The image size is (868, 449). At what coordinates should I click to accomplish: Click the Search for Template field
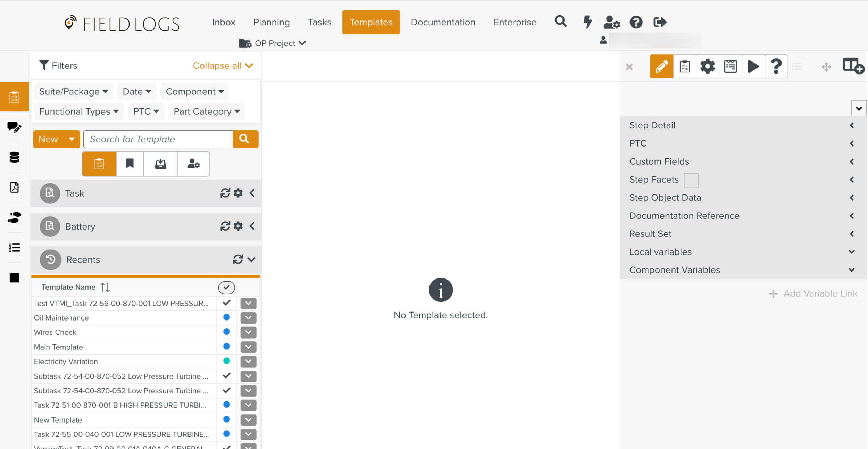coord(158,139)
